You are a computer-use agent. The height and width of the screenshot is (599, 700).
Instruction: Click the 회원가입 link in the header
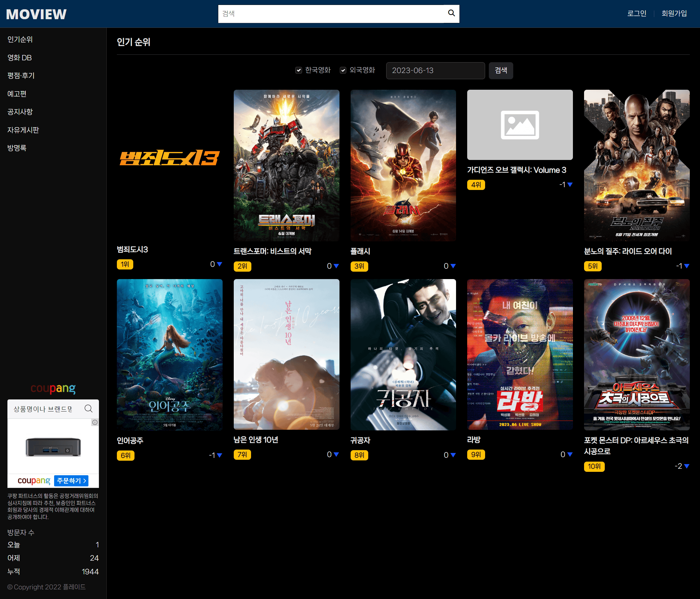point(674,14)
